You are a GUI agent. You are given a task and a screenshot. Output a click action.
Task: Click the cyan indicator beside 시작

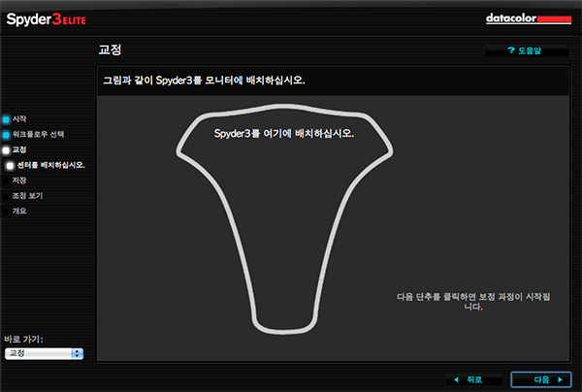[x=6, y=118]
